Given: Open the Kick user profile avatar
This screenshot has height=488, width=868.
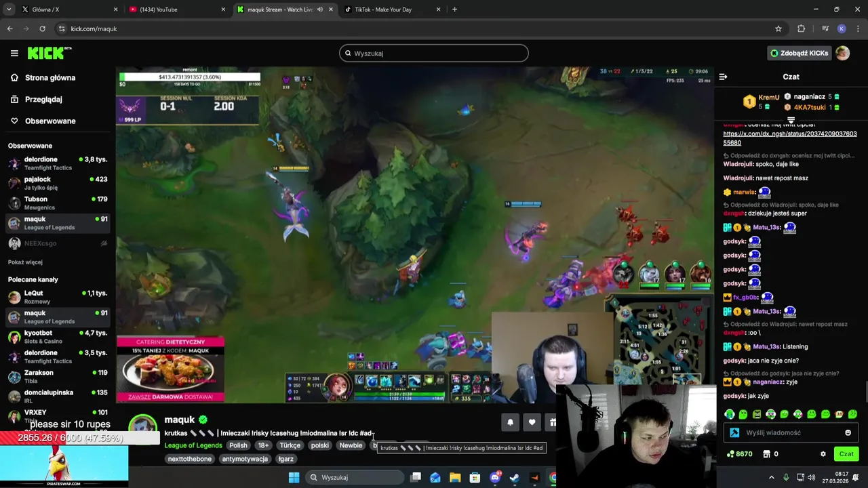Looking at the screenshot, I should pyautogui.click(x=842, y=53).
